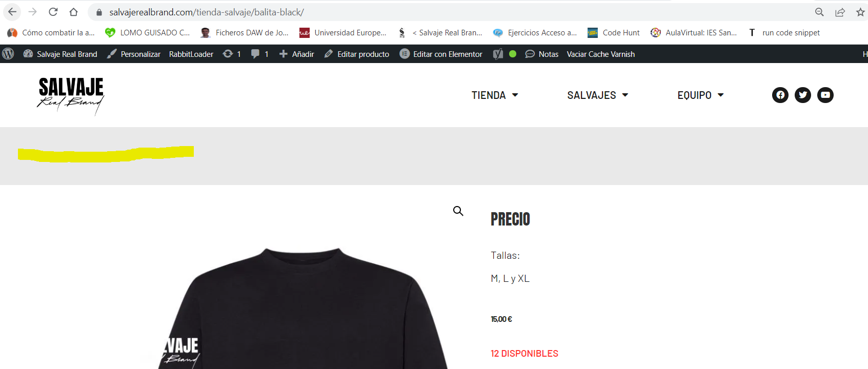Click the share page icon in the address bar
The width and height of the screenshot is (868, 369).
[x=840, y=12]
